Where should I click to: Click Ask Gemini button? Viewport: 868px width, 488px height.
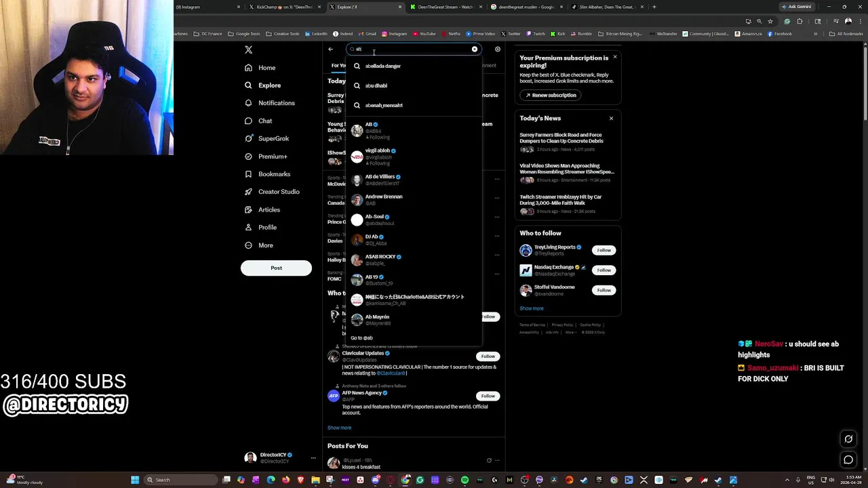[x=796, y=7]
